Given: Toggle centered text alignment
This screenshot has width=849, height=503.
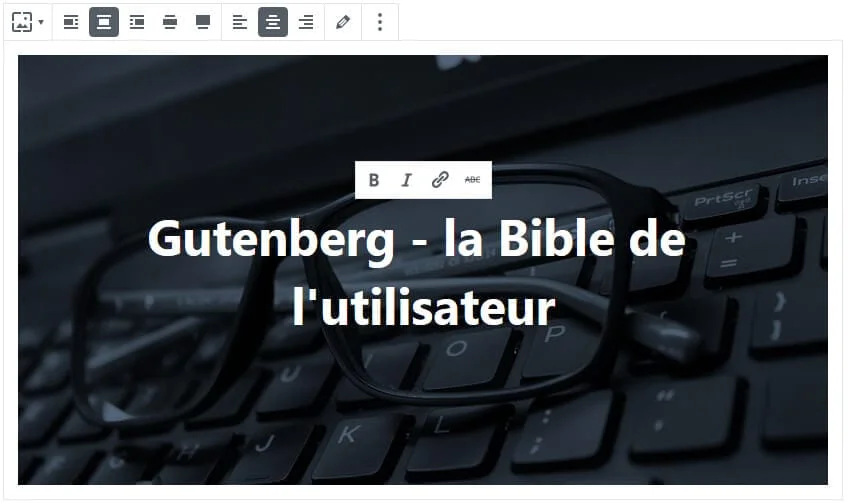Looking at the screenshot, I should (273, 22).
